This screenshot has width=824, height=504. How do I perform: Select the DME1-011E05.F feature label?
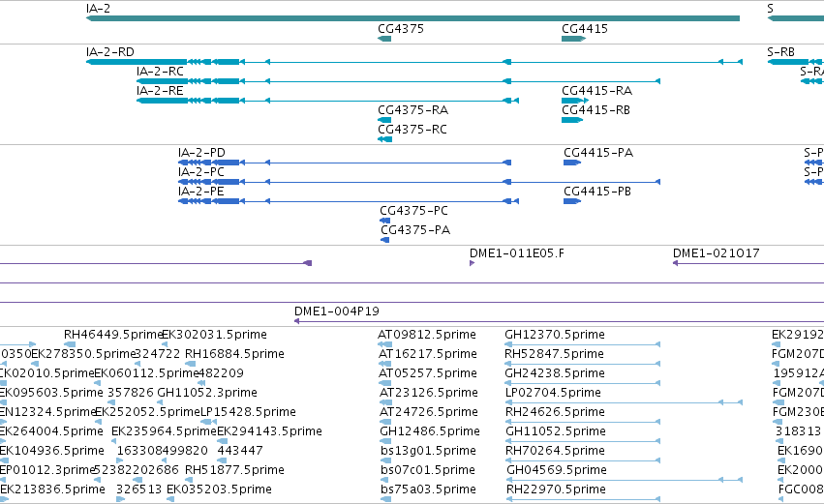(517, 253)
